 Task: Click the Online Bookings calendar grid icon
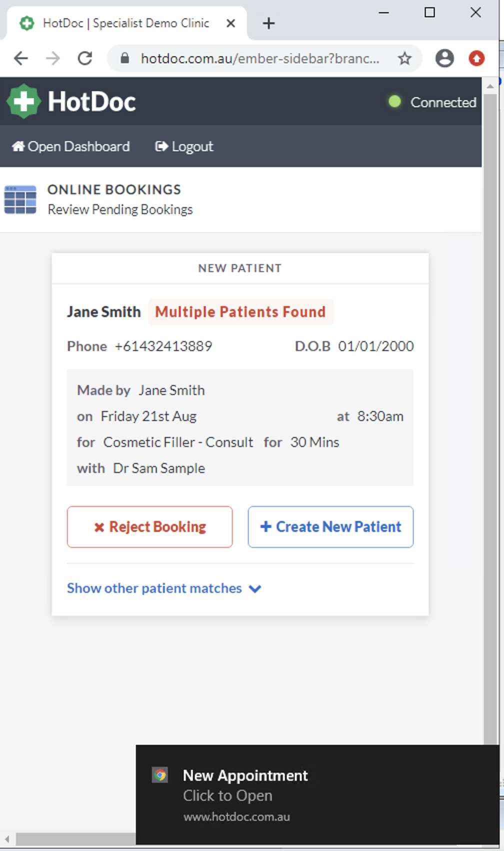(20, 199)
